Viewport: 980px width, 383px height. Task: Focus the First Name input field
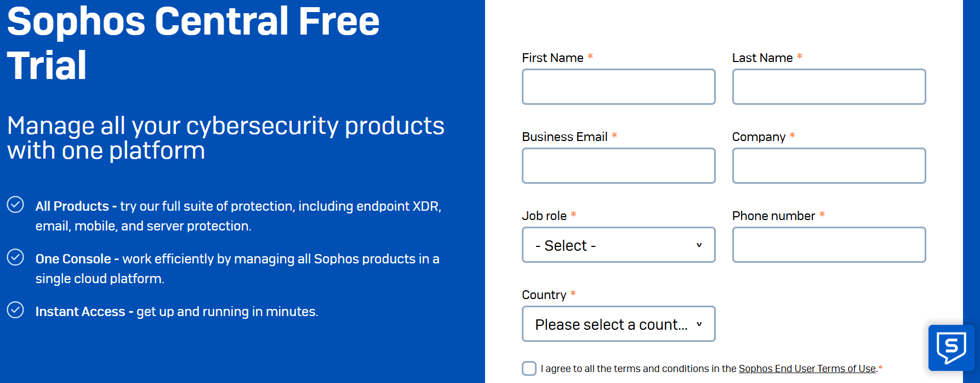[618, 87]
